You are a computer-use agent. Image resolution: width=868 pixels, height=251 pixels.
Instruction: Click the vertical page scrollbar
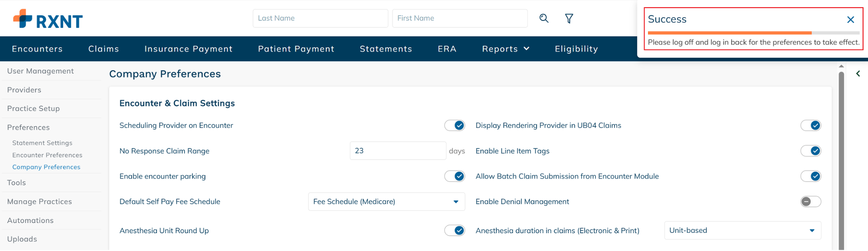(841, 161)
